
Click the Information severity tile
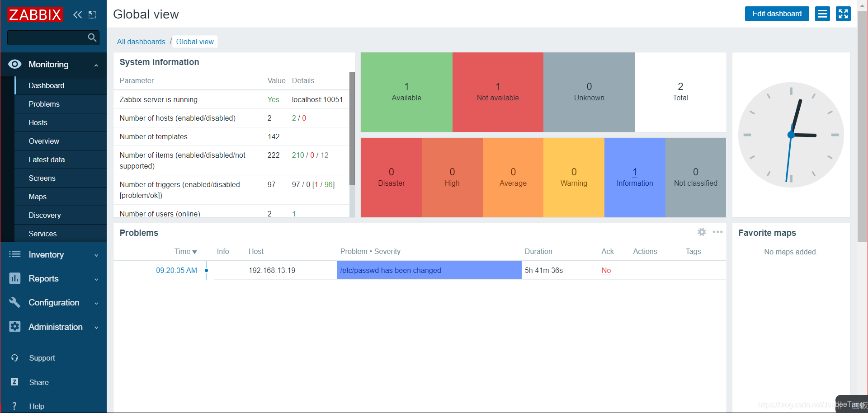635,178
